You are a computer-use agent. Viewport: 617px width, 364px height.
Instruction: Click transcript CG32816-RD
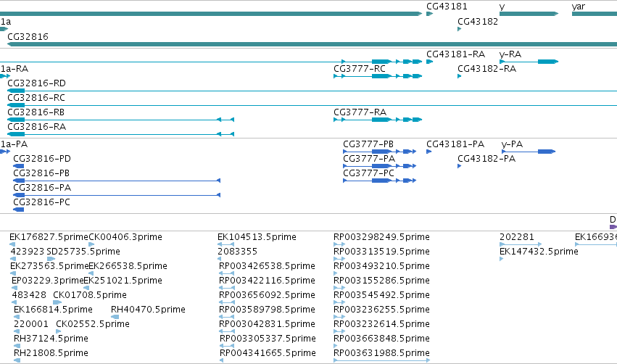(x=36, y=83)
